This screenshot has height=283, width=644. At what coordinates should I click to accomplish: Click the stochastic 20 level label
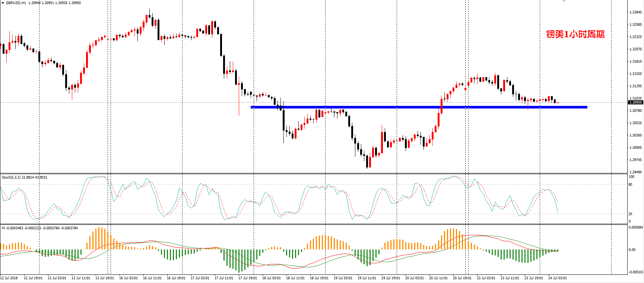[631, 214]
